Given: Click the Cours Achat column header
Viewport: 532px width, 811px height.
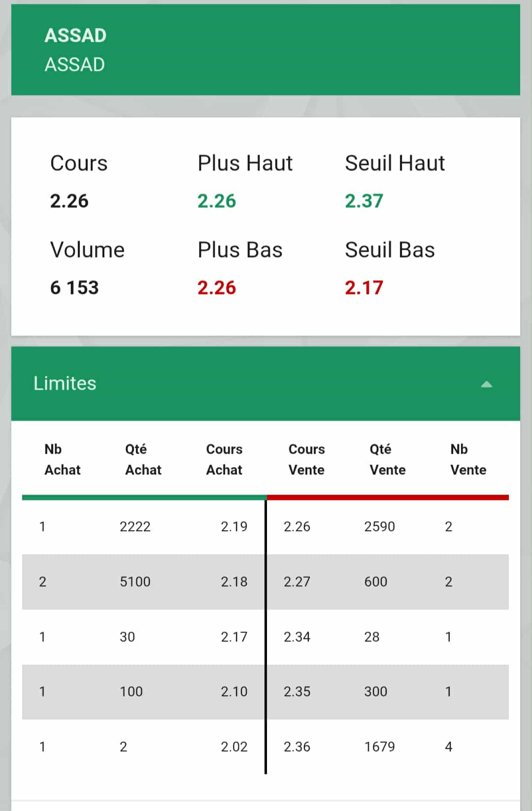Looking at the screenshot, I should 224,459.
